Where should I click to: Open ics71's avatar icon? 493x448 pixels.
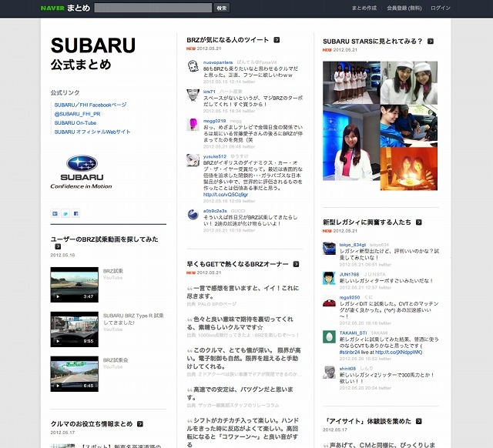pyautogui.click(x=193, y=95)
